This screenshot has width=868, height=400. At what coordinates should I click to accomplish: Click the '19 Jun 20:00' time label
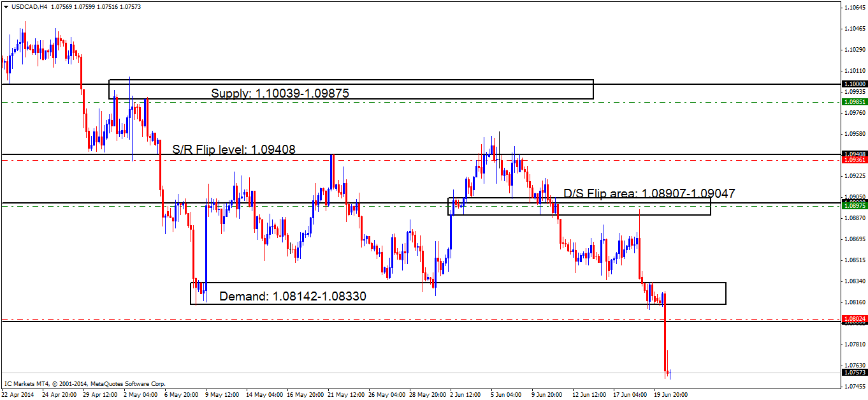point(671,395)
